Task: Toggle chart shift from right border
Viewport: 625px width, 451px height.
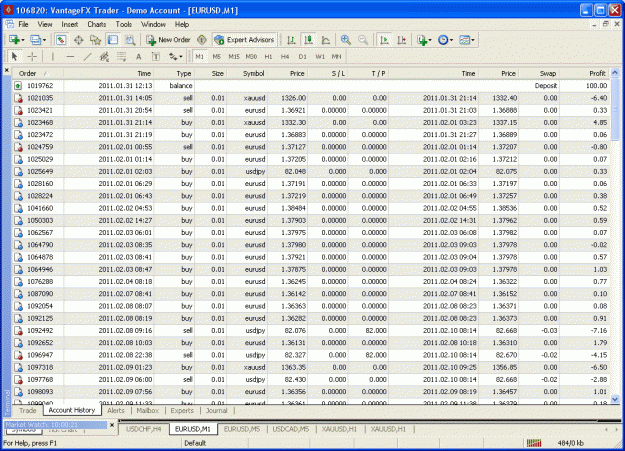Action: coord(401,40)
